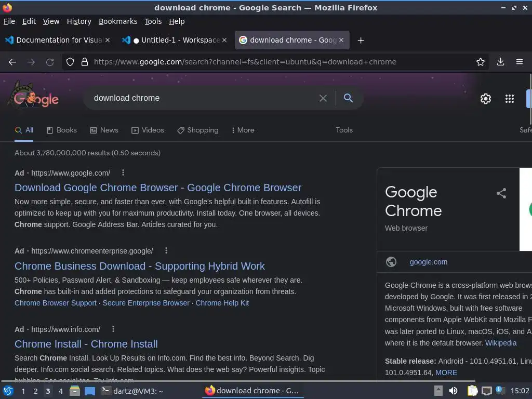Click the blue update notification tray icon
Viewport: 532px width, 399px height.
click(500, 390)
